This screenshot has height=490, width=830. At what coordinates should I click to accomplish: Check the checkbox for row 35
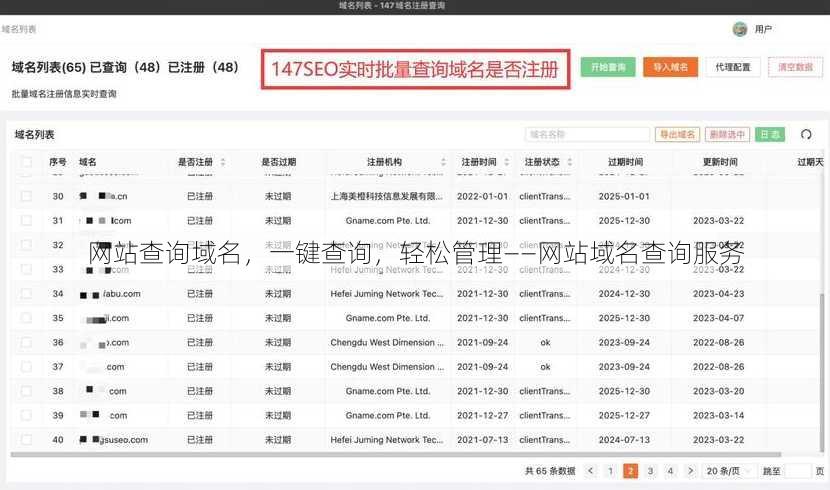point(26,318)
